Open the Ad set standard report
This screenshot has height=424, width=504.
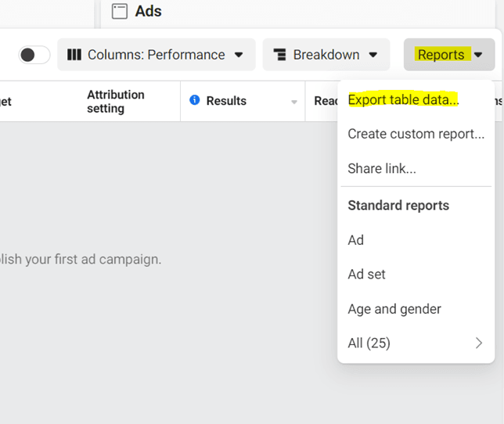click(366, 275)
